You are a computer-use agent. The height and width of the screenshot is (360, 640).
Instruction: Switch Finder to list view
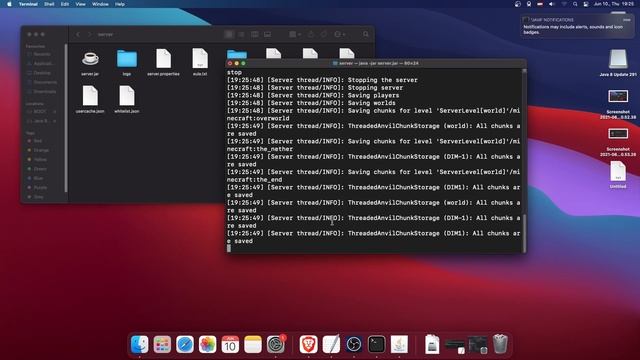pos(242,34)
